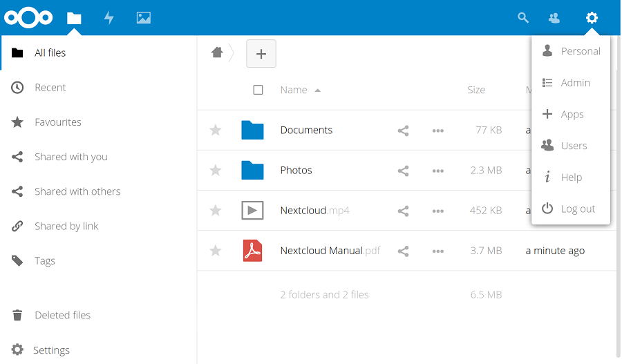Share the Nextcloud Manual.pdf file
622x364 pixels.
(404, 251)
